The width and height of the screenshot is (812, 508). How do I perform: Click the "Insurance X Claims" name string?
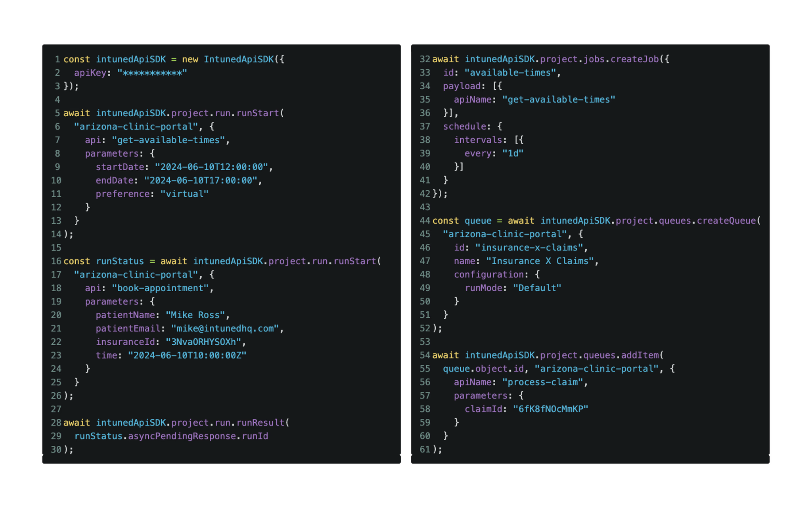click(x=540, y=261)
